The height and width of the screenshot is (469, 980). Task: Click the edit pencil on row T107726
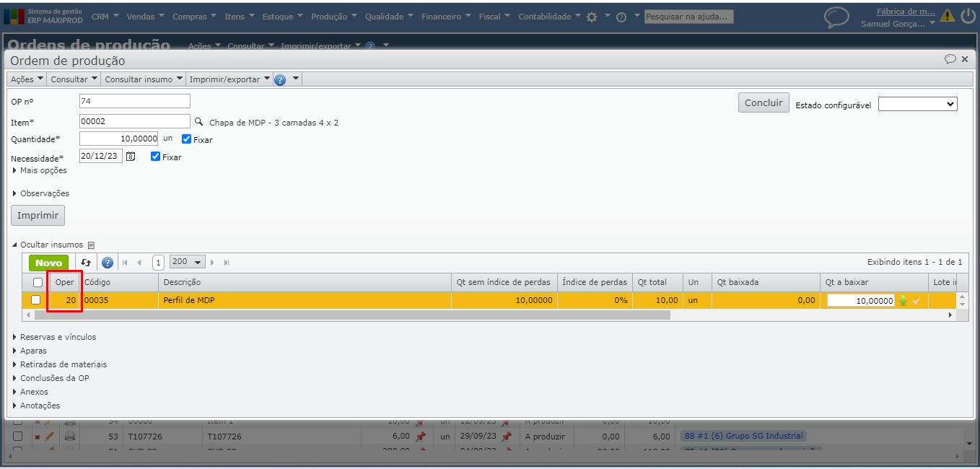50,436
